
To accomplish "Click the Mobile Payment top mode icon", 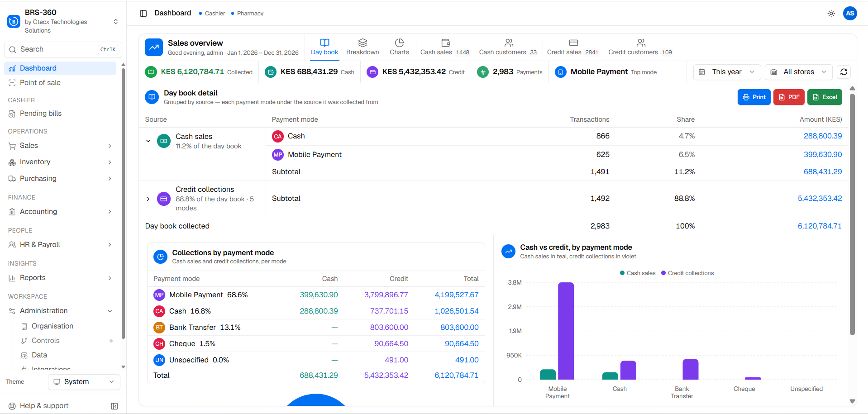I will [560, 72].
